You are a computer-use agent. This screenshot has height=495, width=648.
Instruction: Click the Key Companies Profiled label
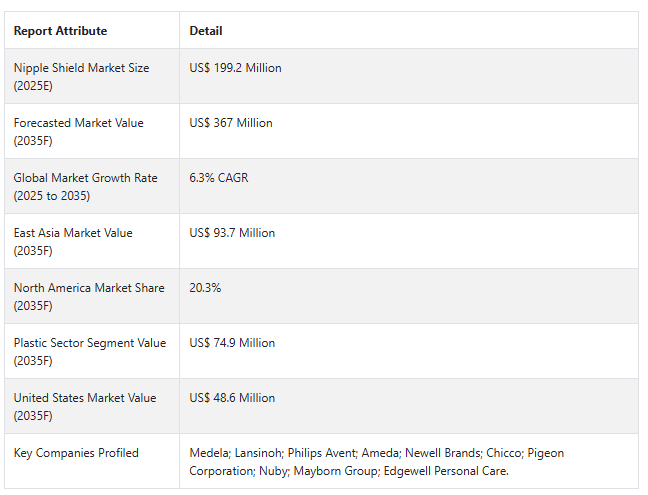76,453
